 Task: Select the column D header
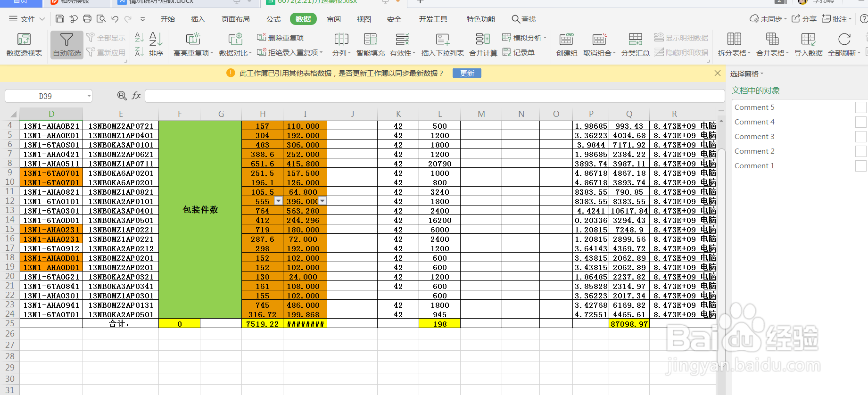(x=51, y=114)
